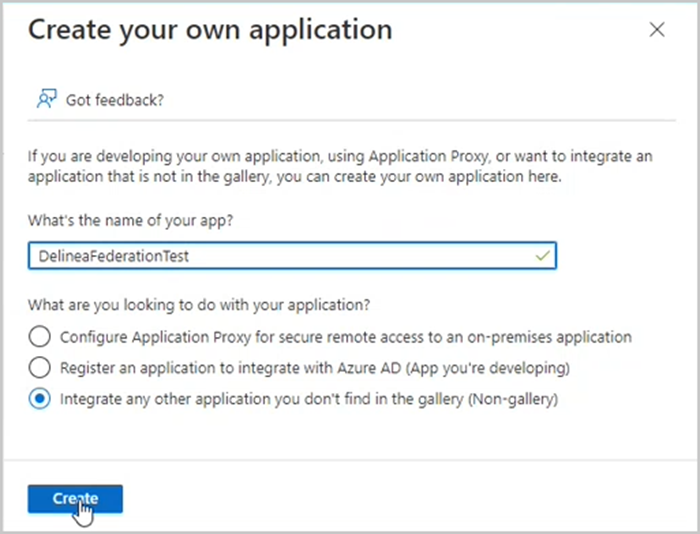Click the feedback person icon

(45, 99)
